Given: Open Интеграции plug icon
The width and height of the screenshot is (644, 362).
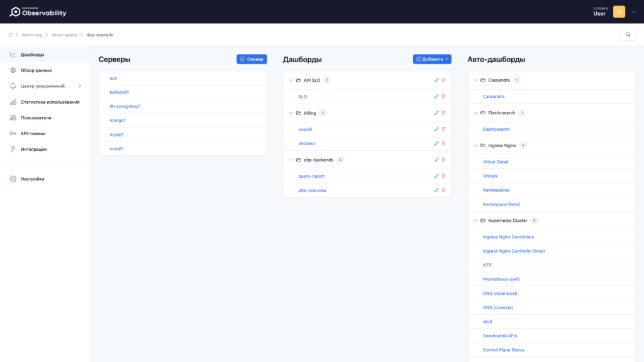Looking at the screenshot, I should coord(14,149).
